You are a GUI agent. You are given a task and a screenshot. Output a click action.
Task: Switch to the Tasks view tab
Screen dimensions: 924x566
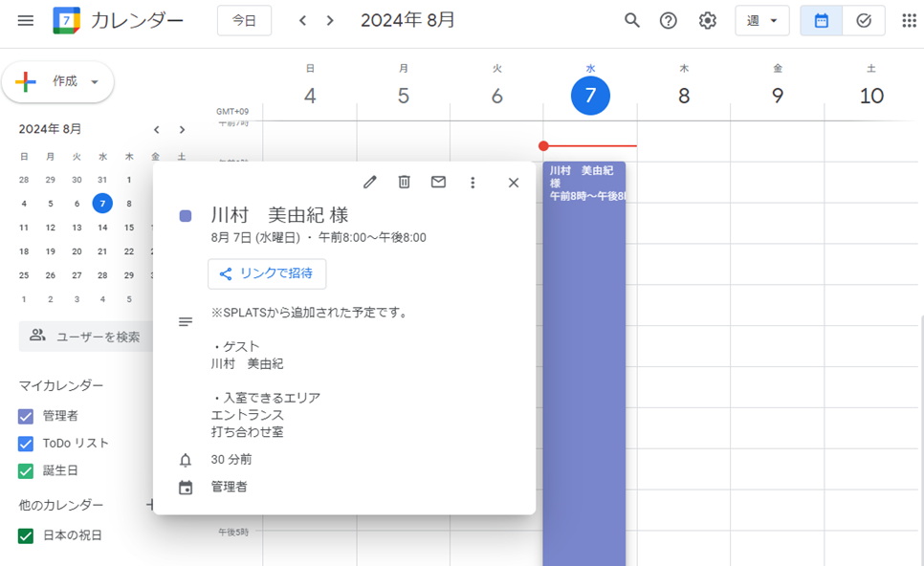click(x=863, y=19)
